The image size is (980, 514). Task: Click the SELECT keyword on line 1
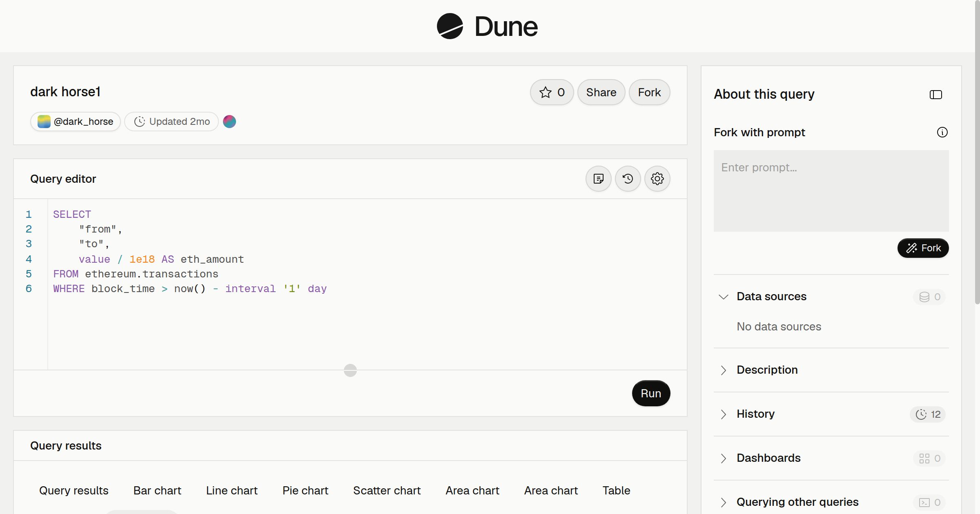[x=72, y=215]
